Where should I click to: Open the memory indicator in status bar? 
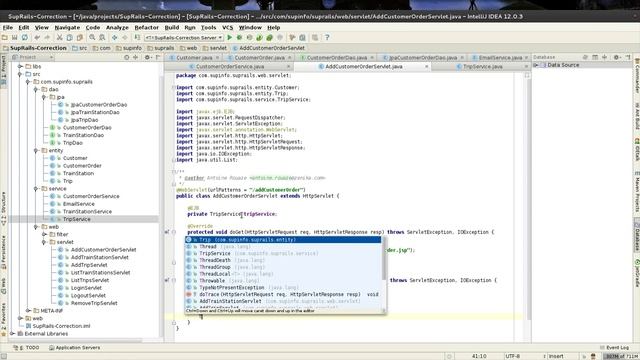click(x=620, y=356)
